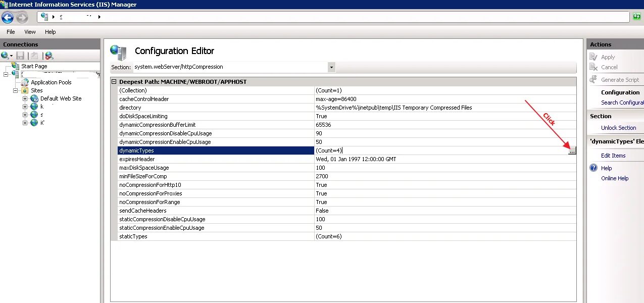Collapse the Sites node
Screen dimensions: 644x303
(x=16, y=90)
